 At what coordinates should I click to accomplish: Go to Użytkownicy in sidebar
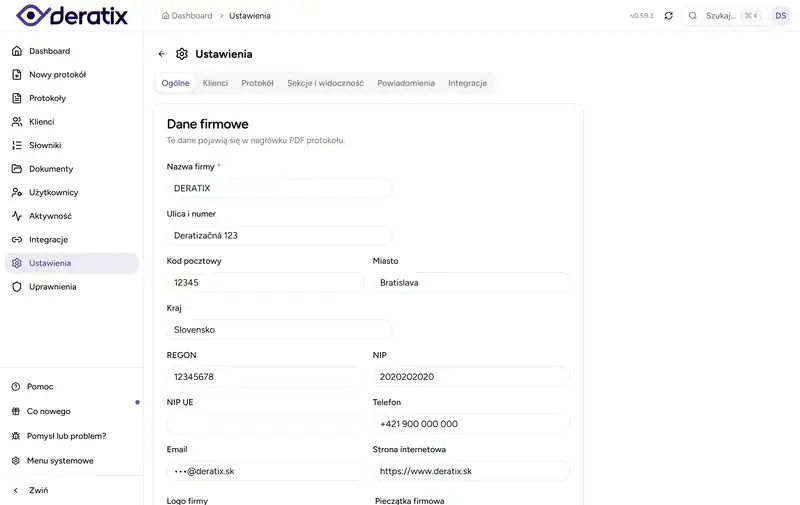72,192
